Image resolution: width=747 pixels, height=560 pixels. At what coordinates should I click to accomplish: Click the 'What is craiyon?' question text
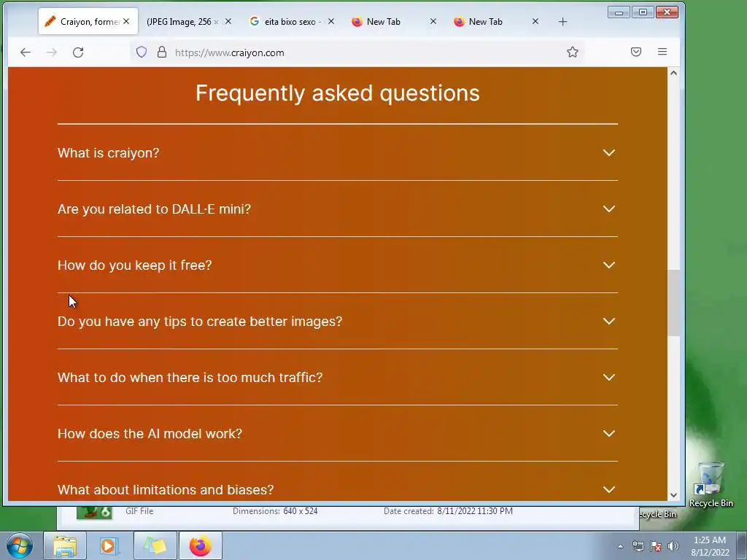tap(108, 153)
